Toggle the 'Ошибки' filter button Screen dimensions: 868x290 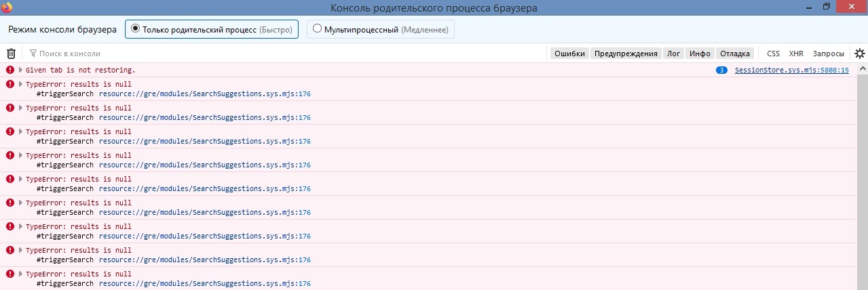coord(569,54)
